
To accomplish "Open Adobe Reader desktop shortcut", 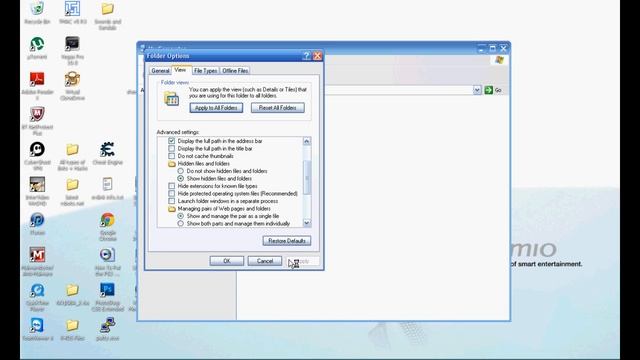I will [37, 79].
